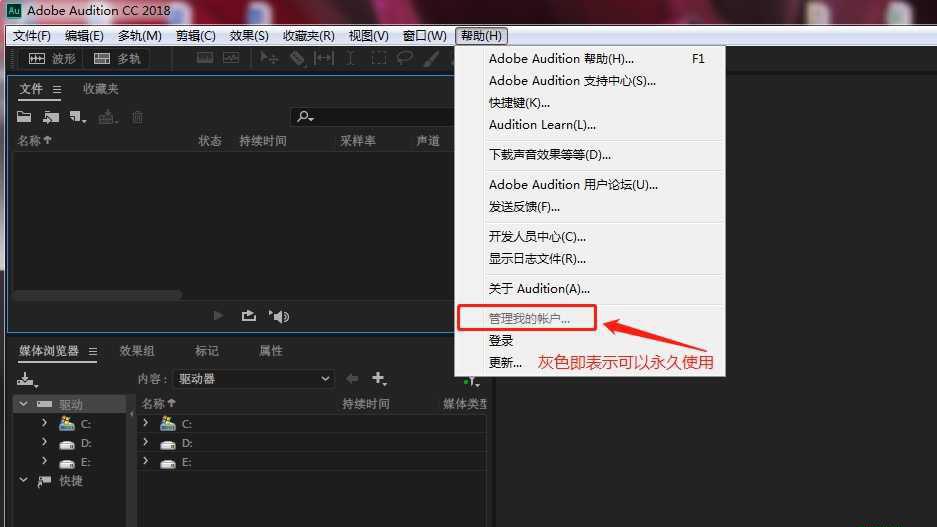The image size is (937, 527).
Task: Select the Razor tool in toolbar
Action: (297, 58)
